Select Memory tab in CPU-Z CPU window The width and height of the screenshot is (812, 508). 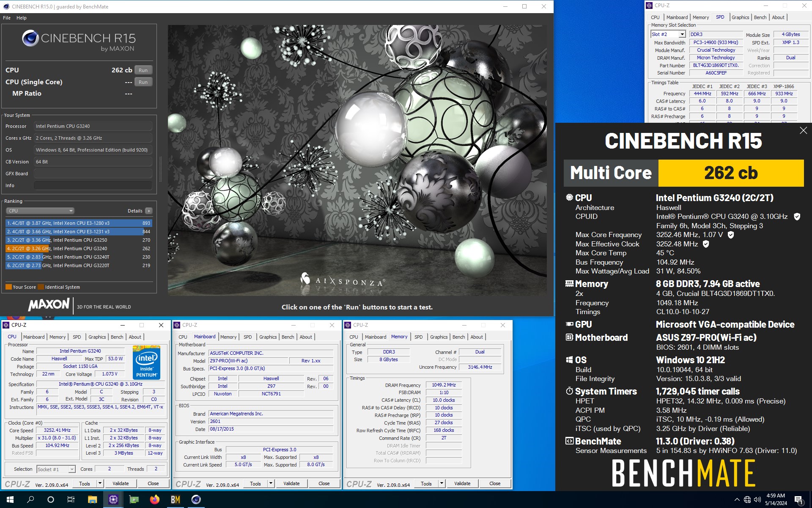click(58, 337)
